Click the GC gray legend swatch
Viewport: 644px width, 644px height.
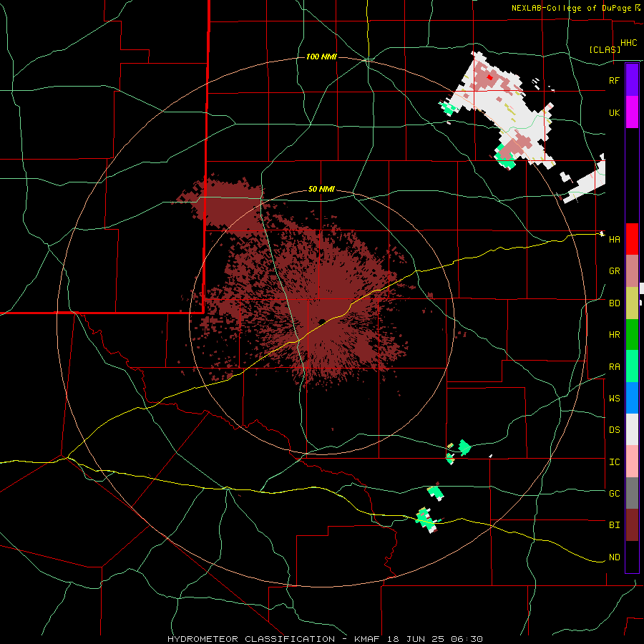tap(632, 493)
